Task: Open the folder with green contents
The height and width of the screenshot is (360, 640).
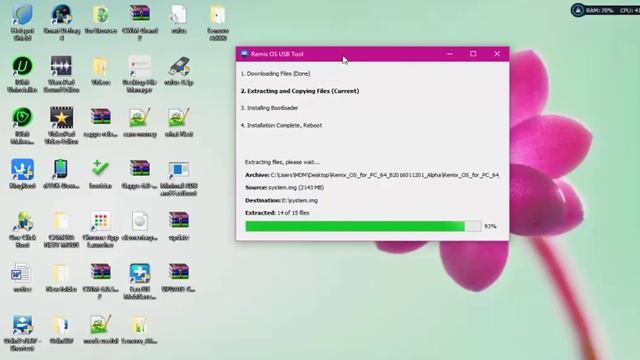Action: click(x=140, y=325)
